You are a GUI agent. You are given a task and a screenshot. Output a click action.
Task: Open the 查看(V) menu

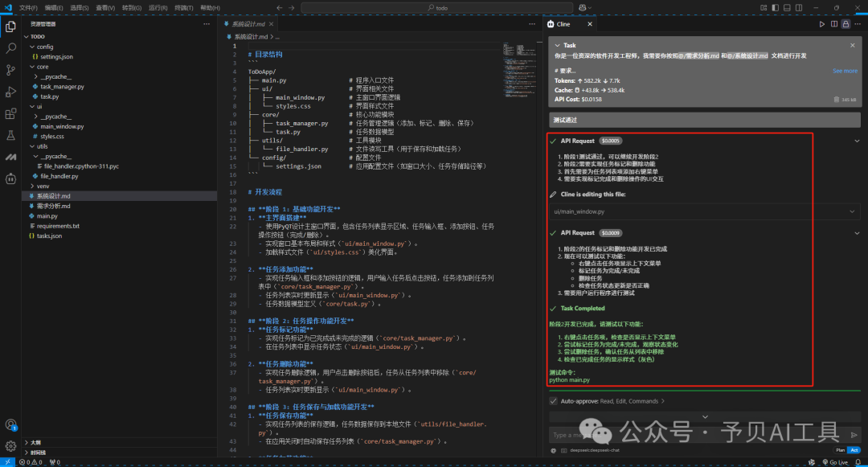105,8
